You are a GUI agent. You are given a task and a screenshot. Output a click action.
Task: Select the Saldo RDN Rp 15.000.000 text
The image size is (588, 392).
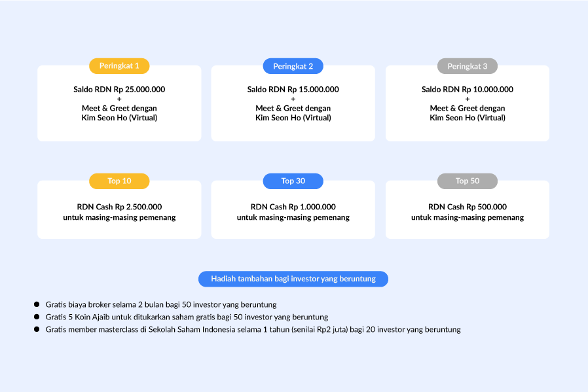(293, 90)
